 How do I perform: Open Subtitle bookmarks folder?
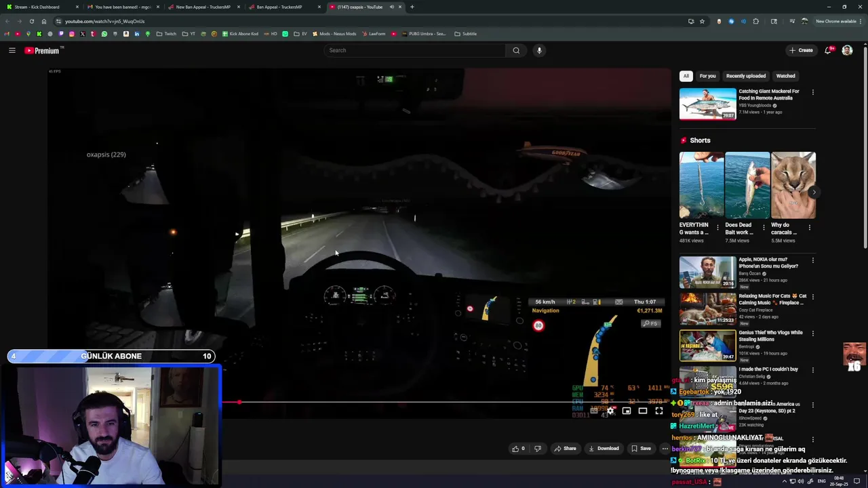[x=465, y=34]
